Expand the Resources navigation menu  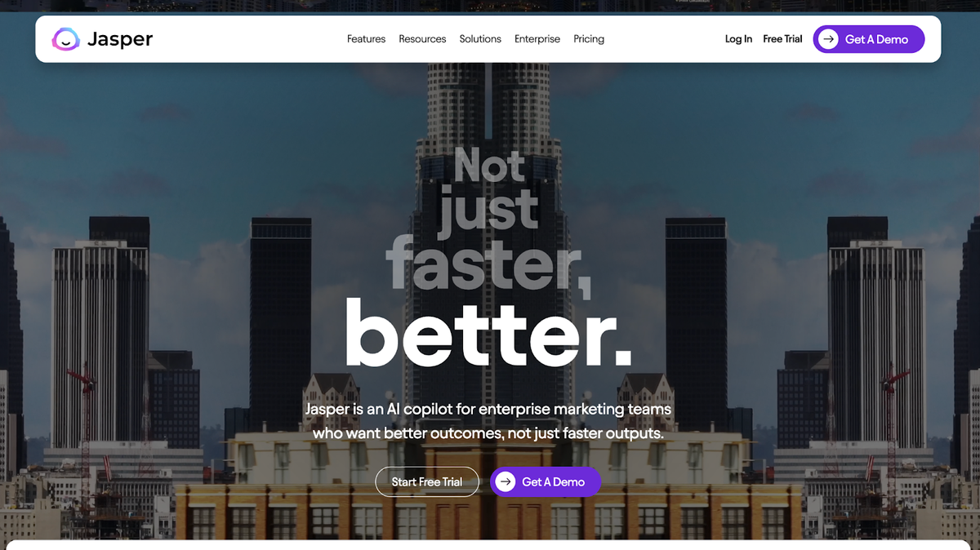422,39
